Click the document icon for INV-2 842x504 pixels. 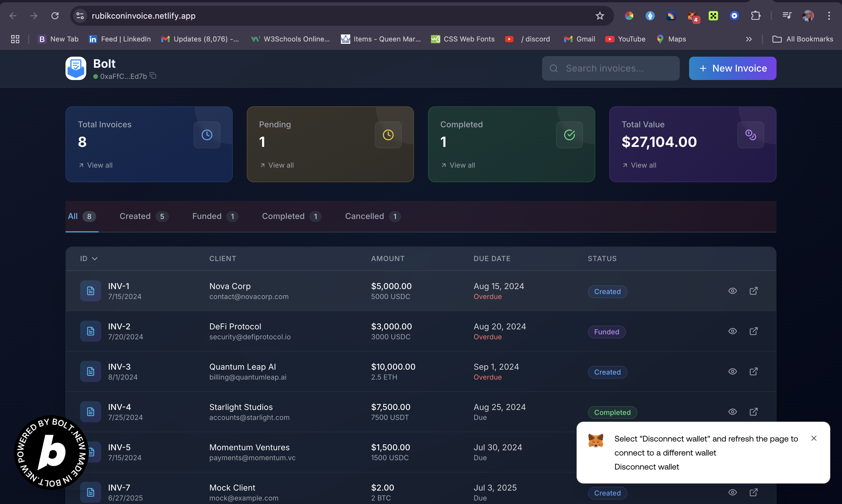(x=90, y=331)
